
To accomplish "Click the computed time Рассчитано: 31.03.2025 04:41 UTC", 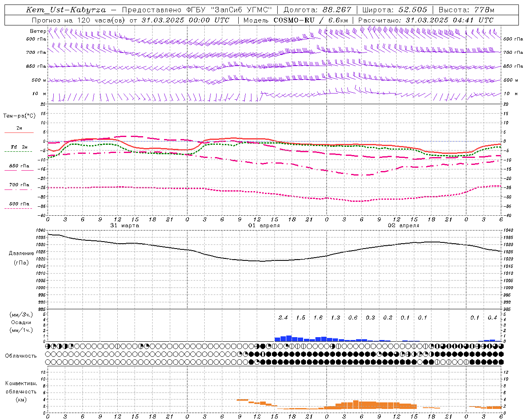I will coord(426,20).
